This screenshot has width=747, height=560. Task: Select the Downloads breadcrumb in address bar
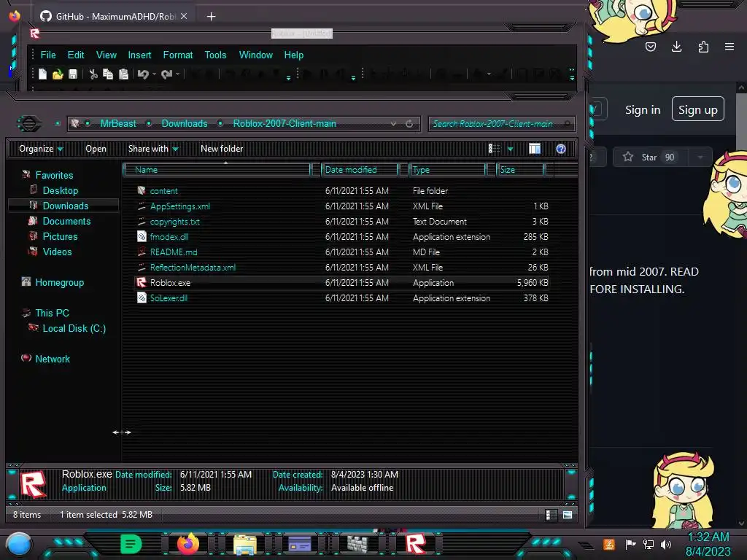coord(185,124)
